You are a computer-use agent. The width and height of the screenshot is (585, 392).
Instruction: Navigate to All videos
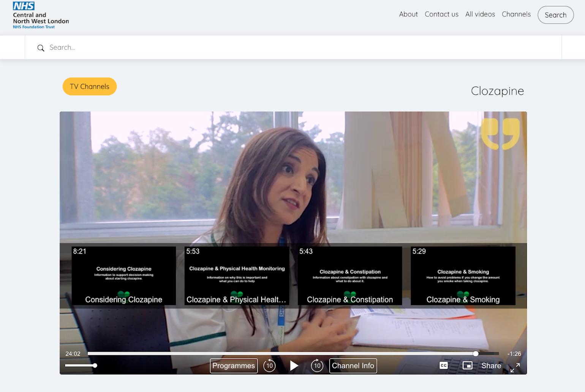click(480, 14)
